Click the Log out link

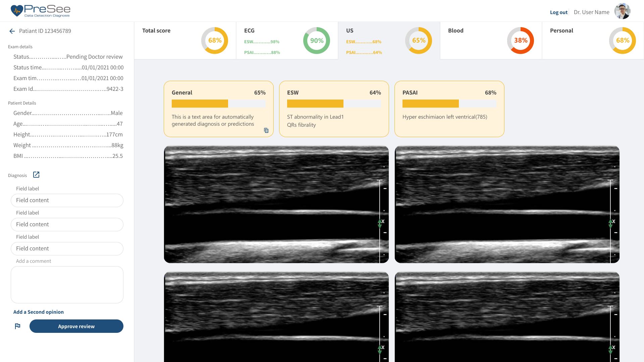point(559,12)
